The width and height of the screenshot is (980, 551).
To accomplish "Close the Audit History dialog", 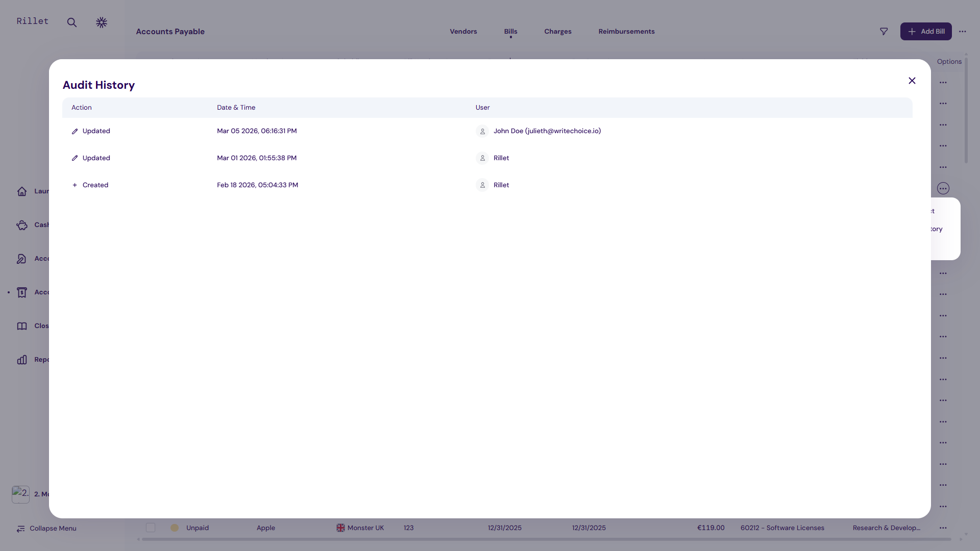I will (912, 81).
